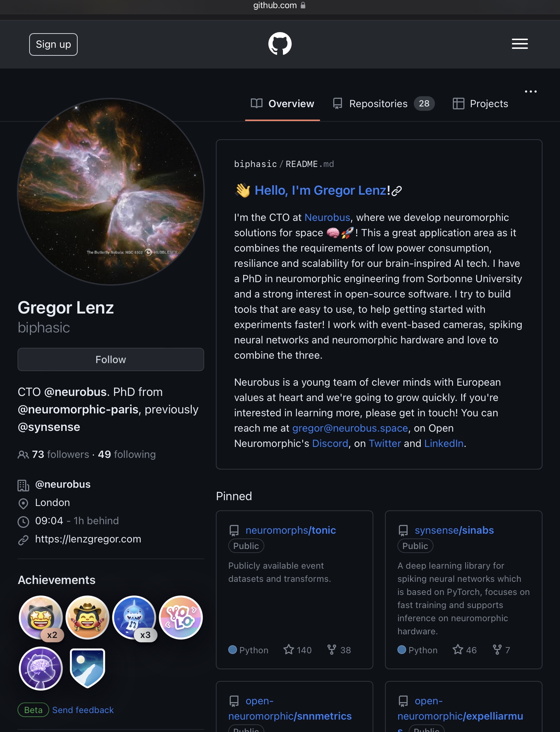Viewport: 560px width, 732px height.
Task: Follow Gregor Lenz
Action: pyautogui.click(x=111, y=359)
